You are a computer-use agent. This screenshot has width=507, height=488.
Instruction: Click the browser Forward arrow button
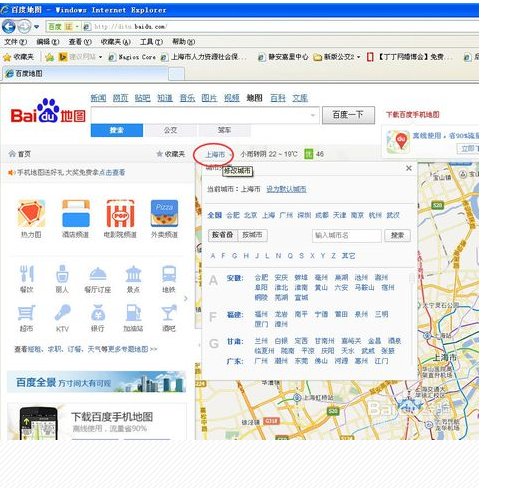pyautogui.click(x=24, y=26)
